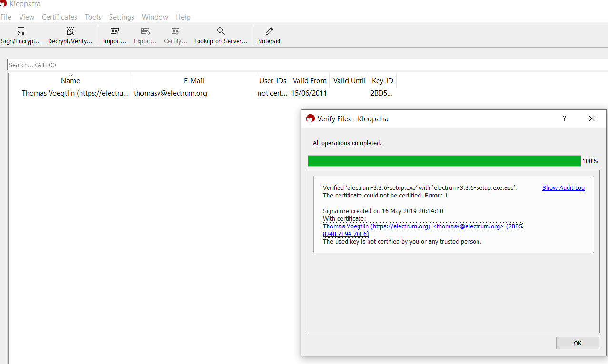The image size is (608, 364).
Task: Sort certificates by E-Mail column
Action: coord(194,80)
